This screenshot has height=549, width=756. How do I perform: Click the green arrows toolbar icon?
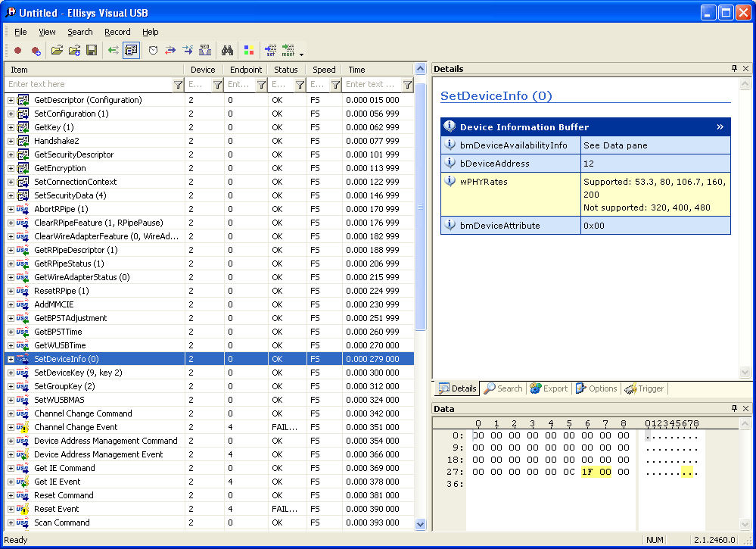pos(113,51)
